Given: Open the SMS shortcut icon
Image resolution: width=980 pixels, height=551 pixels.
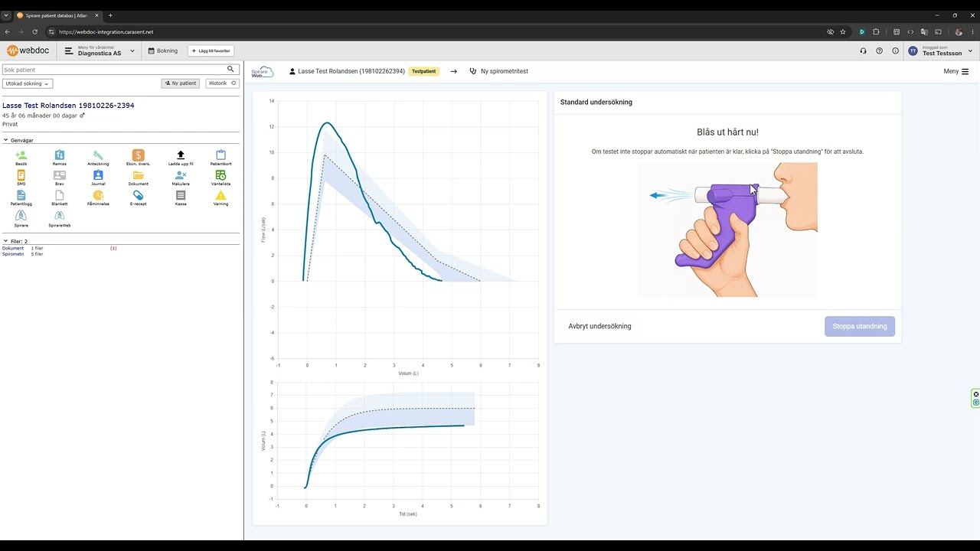Looking at the screenshot, I should [21, 175].
